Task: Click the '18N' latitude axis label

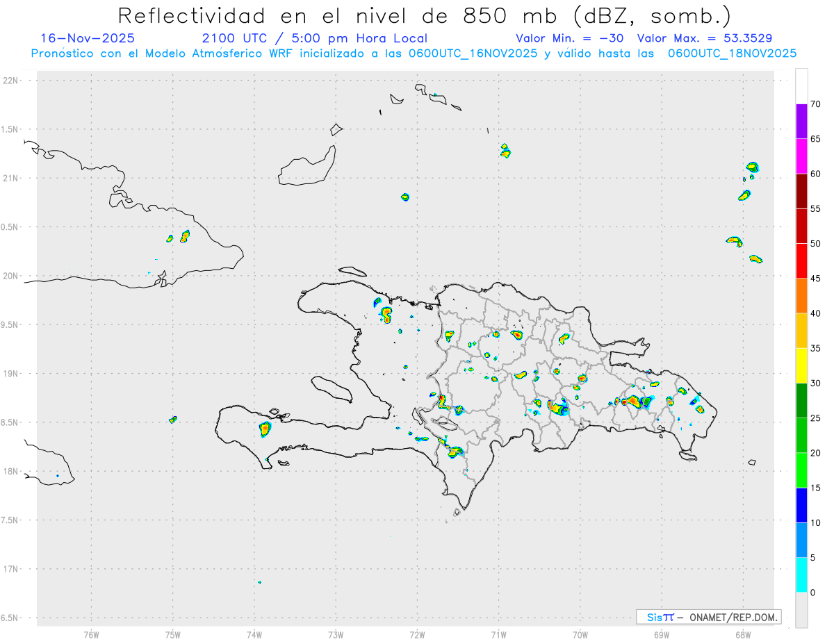Action: [11, 472]
